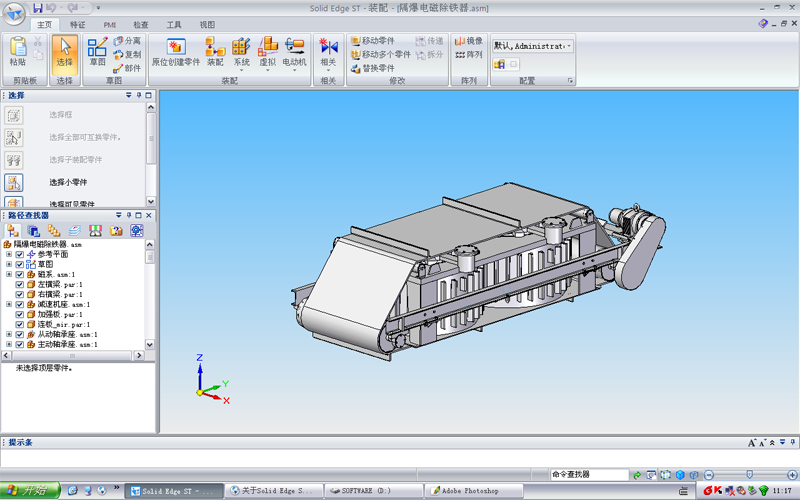Switch to the 工具 (Tools) ribbon tab
800x500 pixels.
pyautogui.click(x=173, y=24)
